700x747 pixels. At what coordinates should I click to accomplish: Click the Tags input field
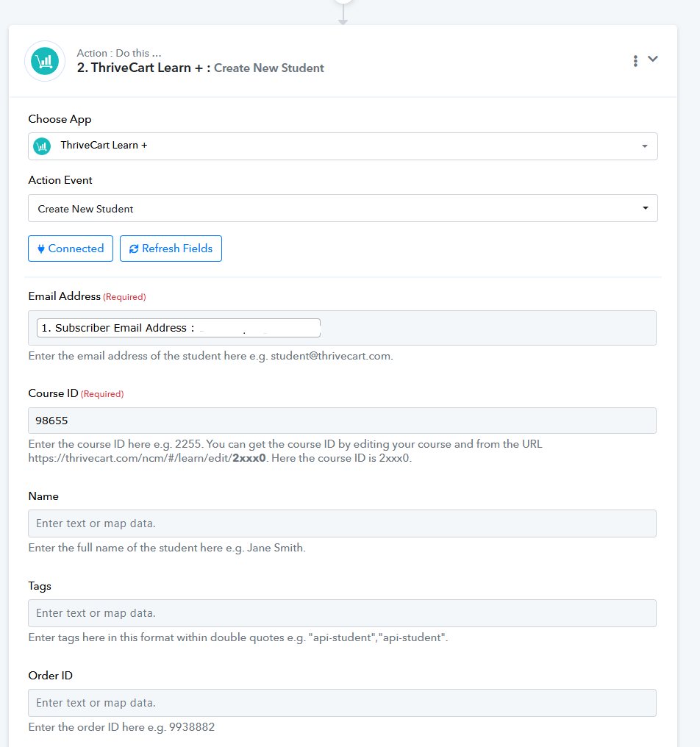point(342,613)
